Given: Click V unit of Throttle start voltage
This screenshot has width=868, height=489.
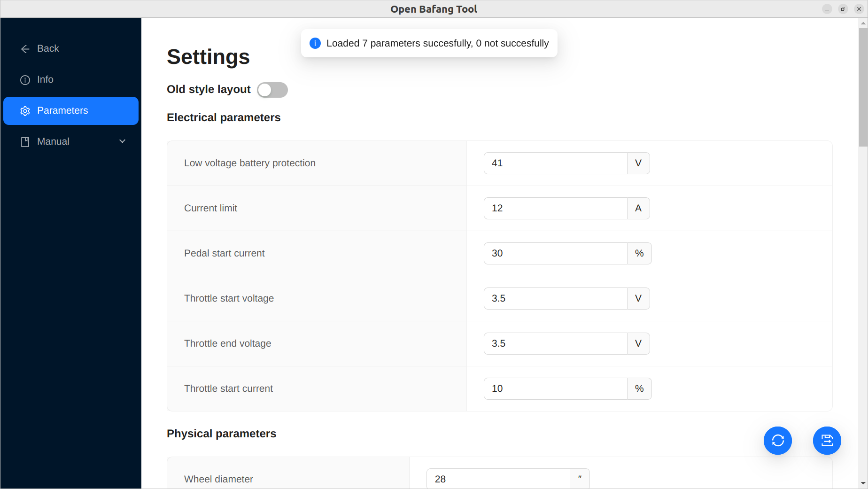Looking at the screenshot, I should pyautogui.click(x=638, y=298).
